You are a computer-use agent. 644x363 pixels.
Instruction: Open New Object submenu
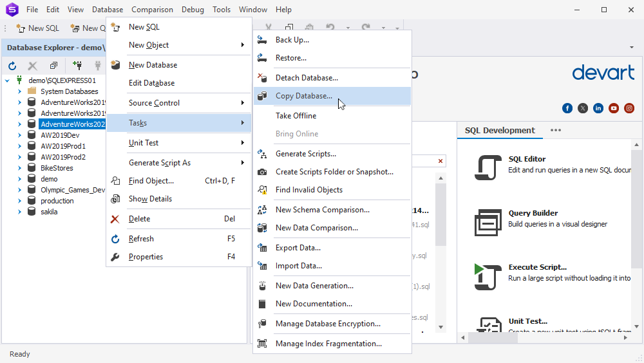[178, 45]
